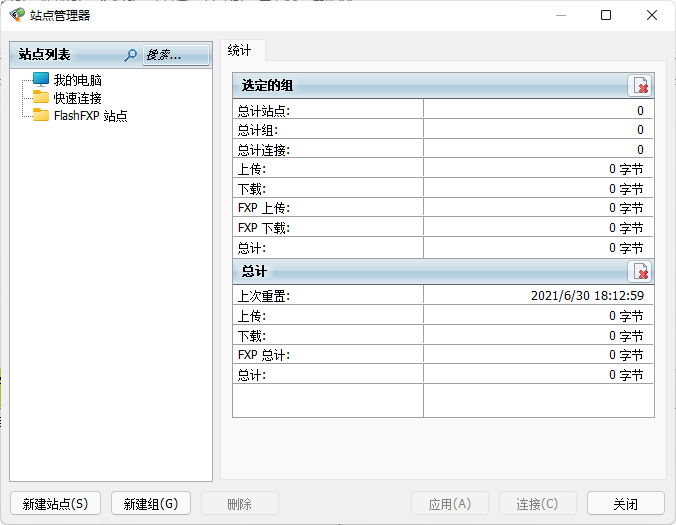Focus the 搜索 search field
The width and height of the screenshot is (676, 525).
point(176,55)
